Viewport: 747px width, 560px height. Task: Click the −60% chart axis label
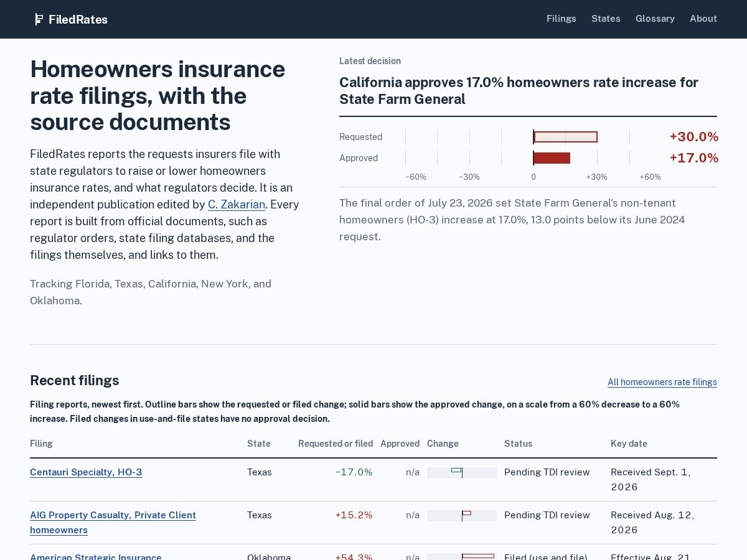[x=416, y=177]
